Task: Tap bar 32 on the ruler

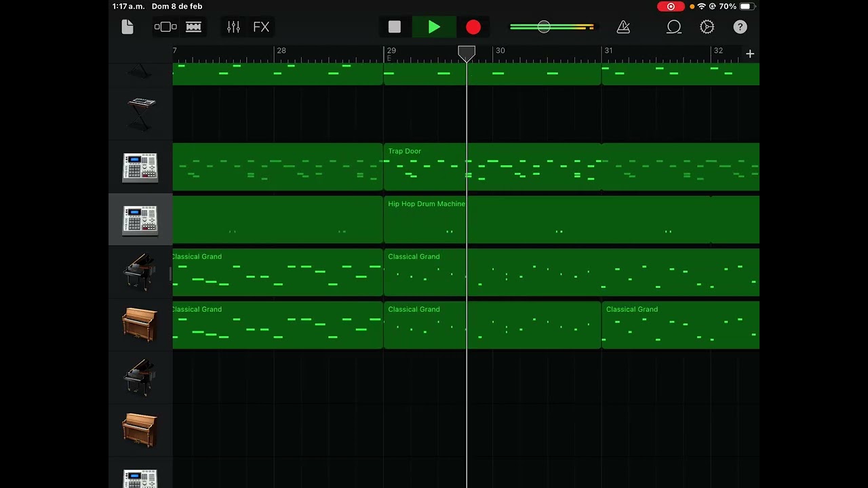Action: click(x=718, y=51)
